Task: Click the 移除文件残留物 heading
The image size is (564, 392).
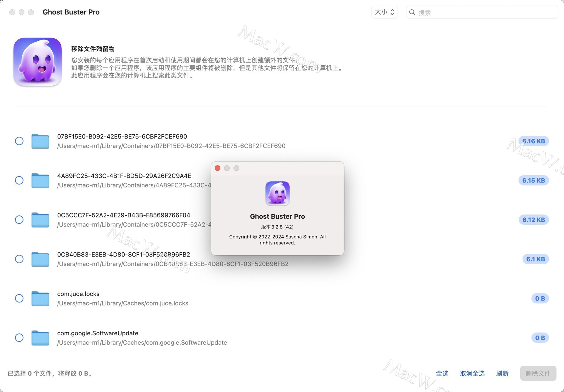Action: pos(93,49)
